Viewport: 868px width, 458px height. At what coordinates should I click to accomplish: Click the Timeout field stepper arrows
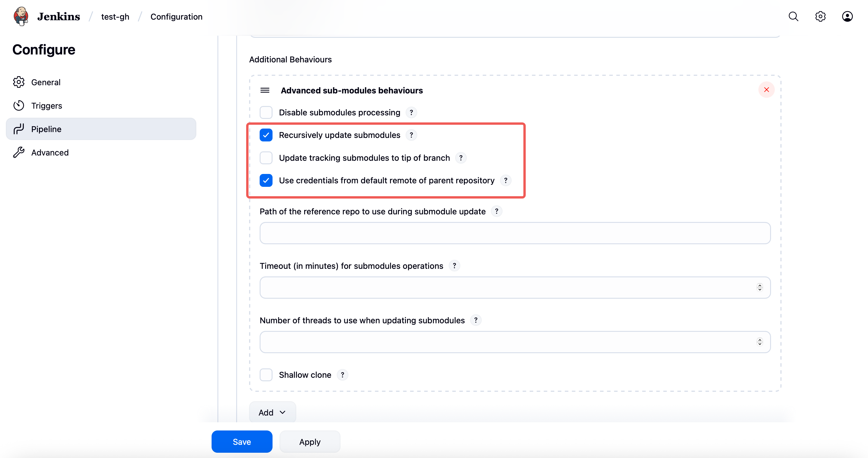coord(760,287)
